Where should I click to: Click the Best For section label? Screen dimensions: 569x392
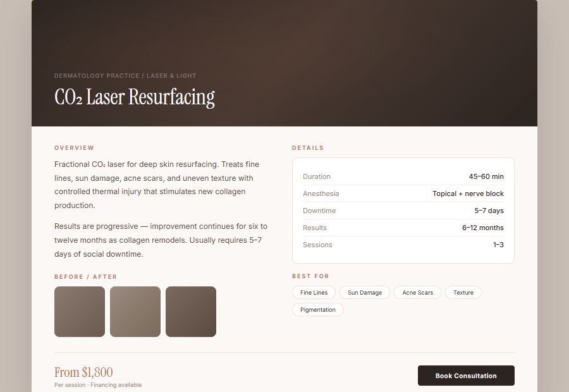point(310,276)
